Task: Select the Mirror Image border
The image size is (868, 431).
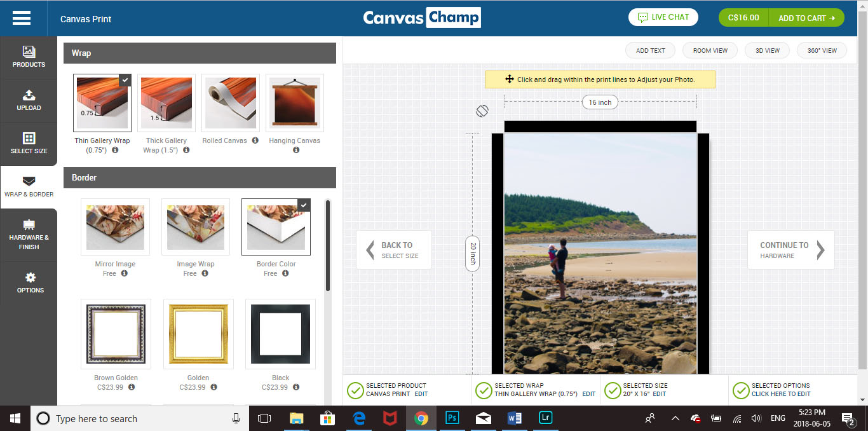Action: click(x=115, y=227)
